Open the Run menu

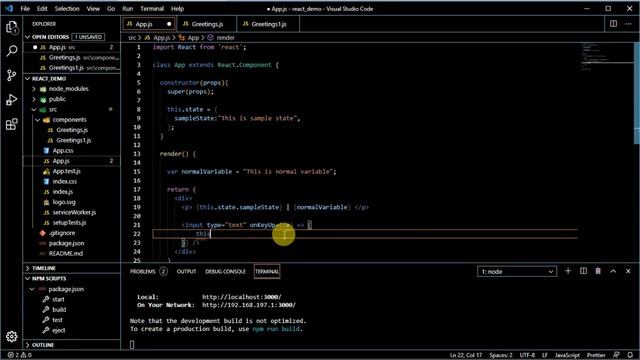[x=128, y=9]
